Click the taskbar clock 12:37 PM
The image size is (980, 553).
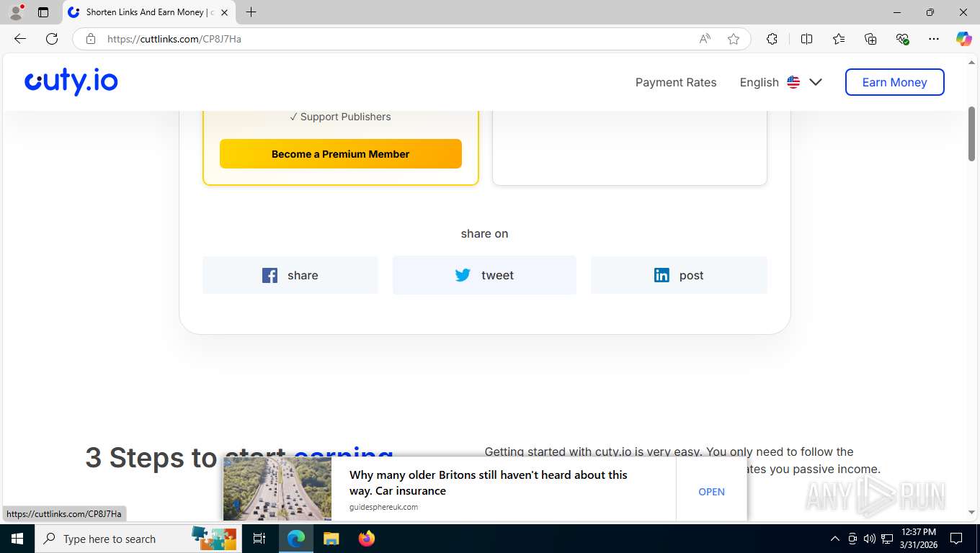pyautogui.click(x=918, y=539)
